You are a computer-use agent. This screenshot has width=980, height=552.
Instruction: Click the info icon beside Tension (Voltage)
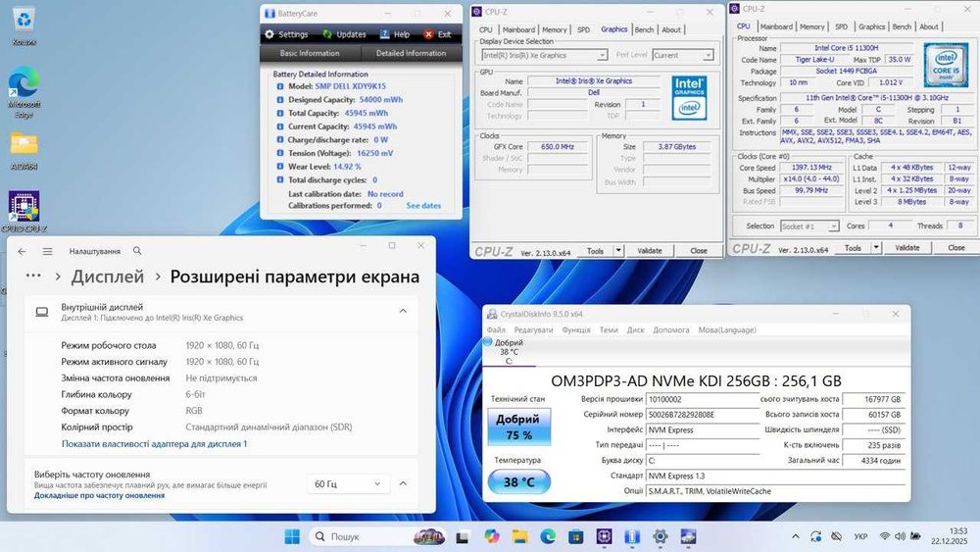point(280,153)
